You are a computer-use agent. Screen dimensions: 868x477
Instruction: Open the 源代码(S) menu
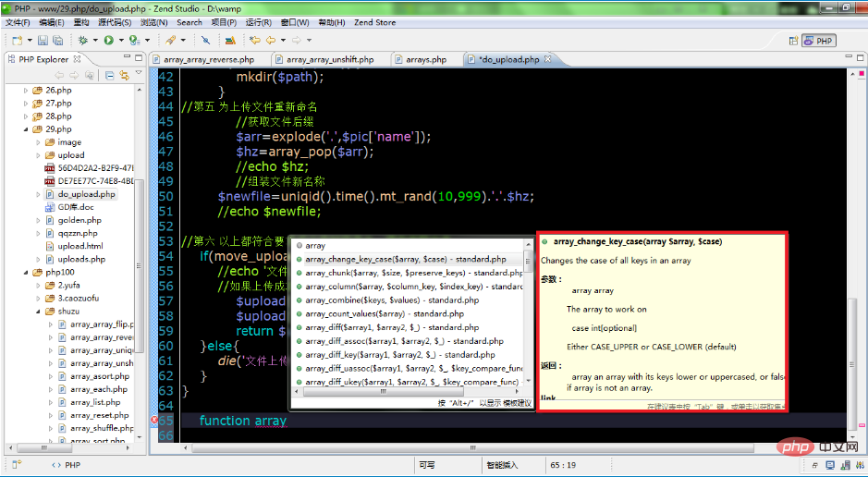(x=115, y=23)
